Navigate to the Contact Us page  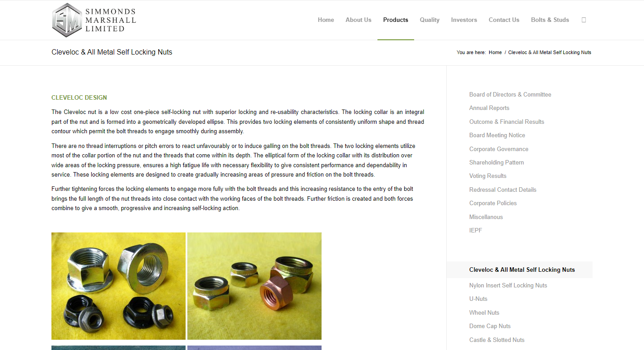504,20
